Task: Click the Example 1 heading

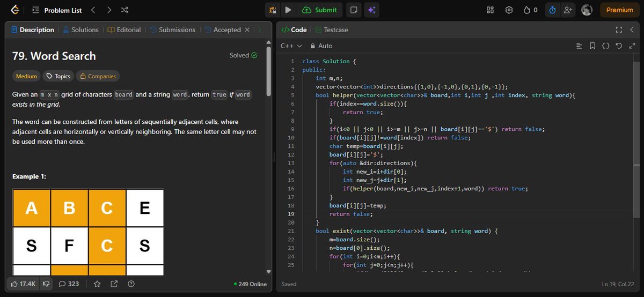Action: 29,176
